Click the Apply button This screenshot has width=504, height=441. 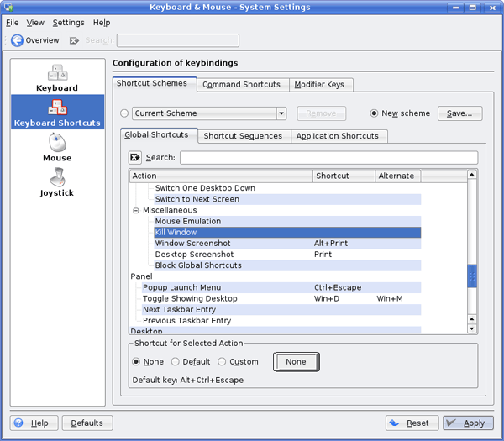[x=469, y=423]
